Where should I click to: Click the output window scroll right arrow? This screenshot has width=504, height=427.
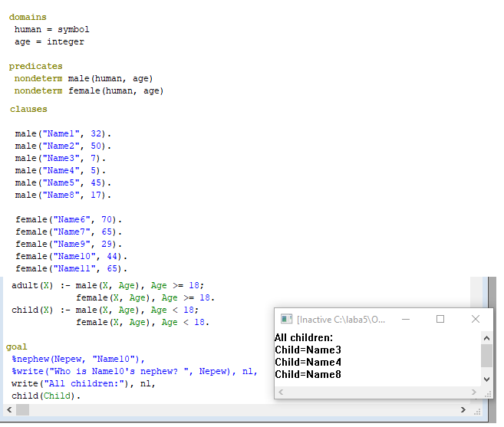tap(474, 392)
